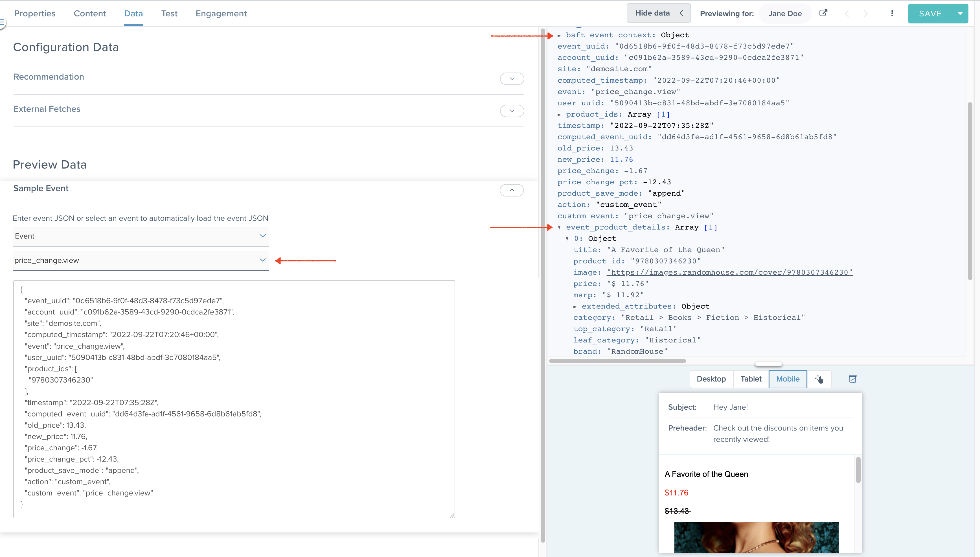This screenshot has height=557, width=980.
Task: Open the three-dot more options menu
Action: [892, 13]
